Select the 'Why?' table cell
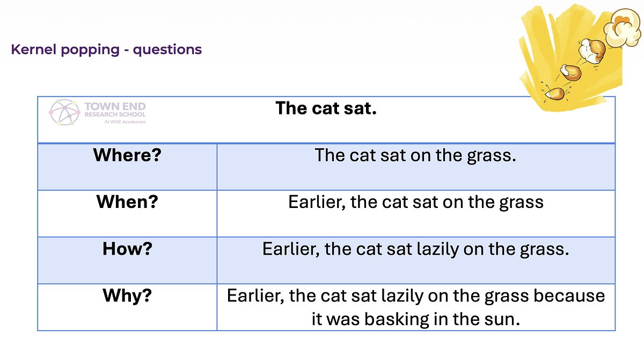644x345 pixels. click(x=127, y=307)
